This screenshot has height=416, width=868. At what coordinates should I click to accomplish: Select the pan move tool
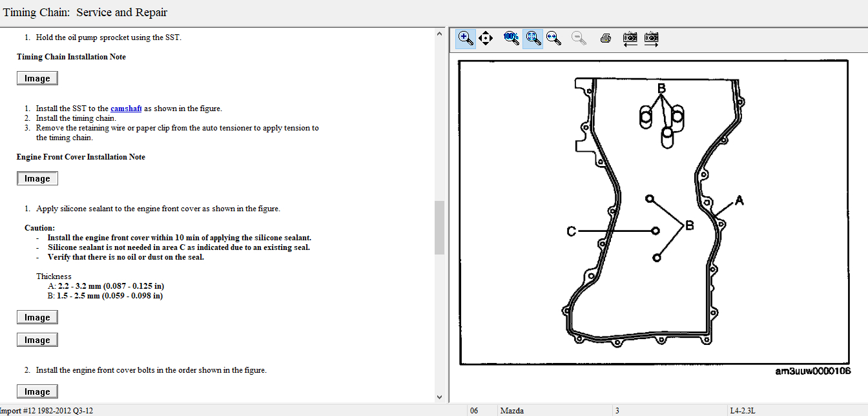click(486, 38)
